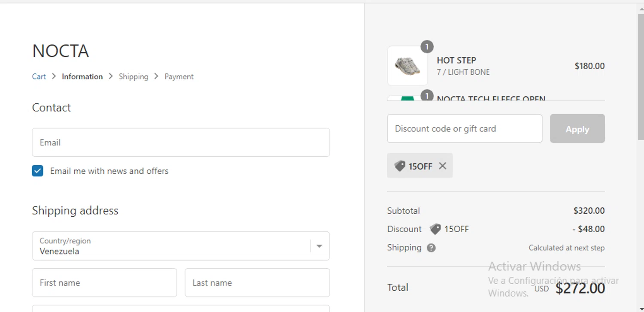Image resolution: width=644 pixels, height=312 pixels.
Task: Click the $272.00 total amount
Action: (x=580, y=288)
